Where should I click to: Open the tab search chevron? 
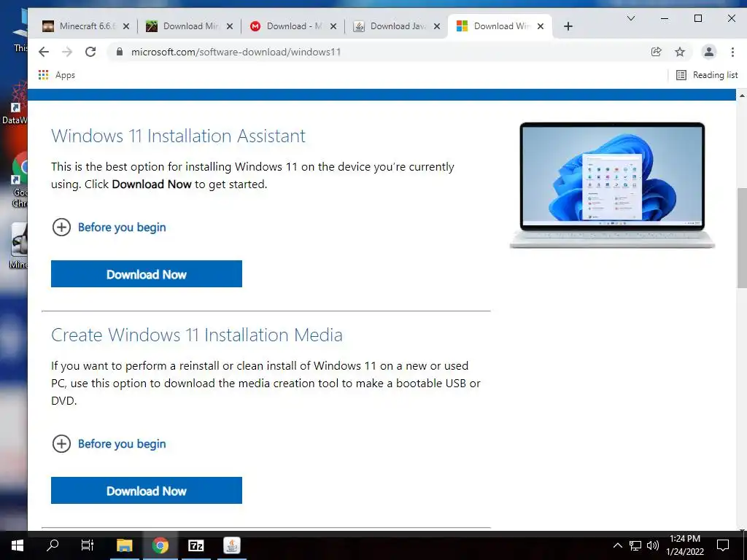pos(631,18)
